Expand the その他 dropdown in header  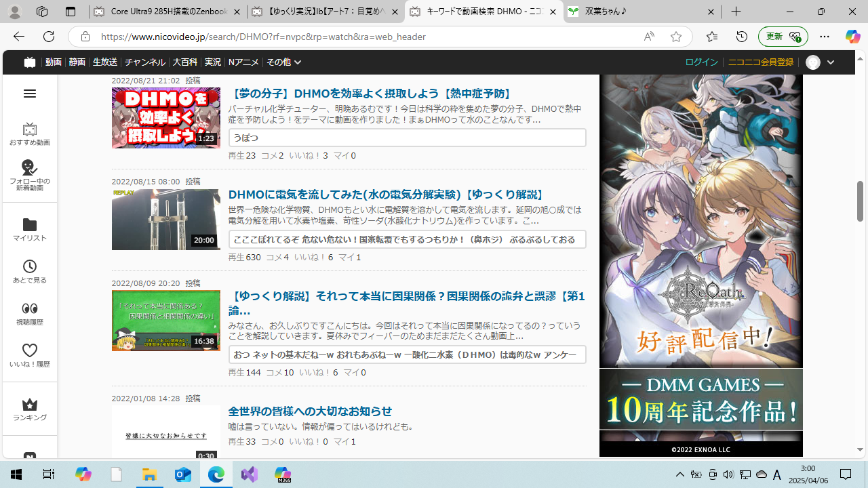(283, 62)
